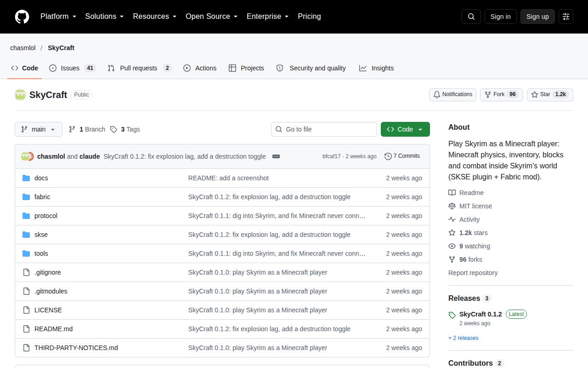
Task: Open the README.md file
Action: point(53,329)
